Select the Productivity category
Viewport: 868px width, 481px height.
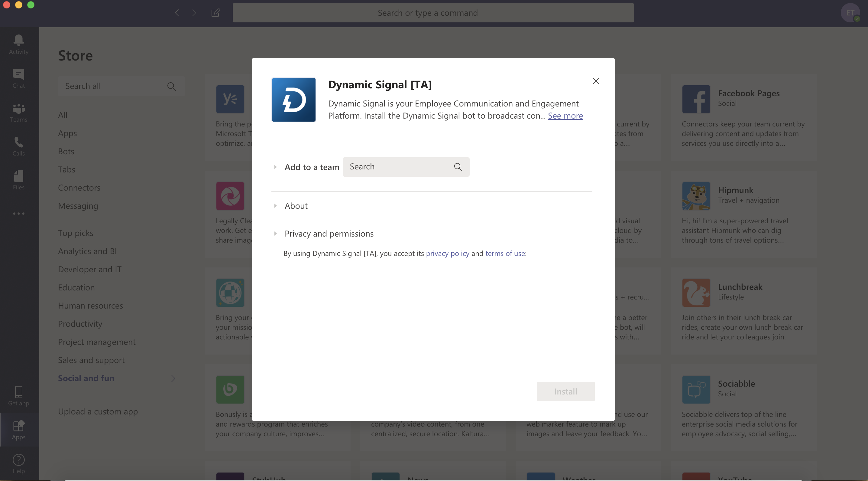[x=80, y=324]
